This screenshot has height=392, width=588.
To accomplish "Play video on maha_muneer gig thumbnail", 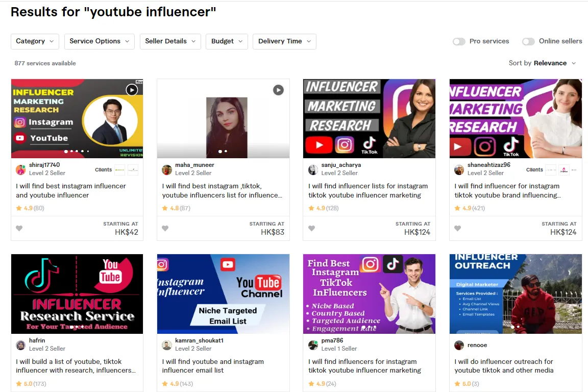I will coord(278,90).
